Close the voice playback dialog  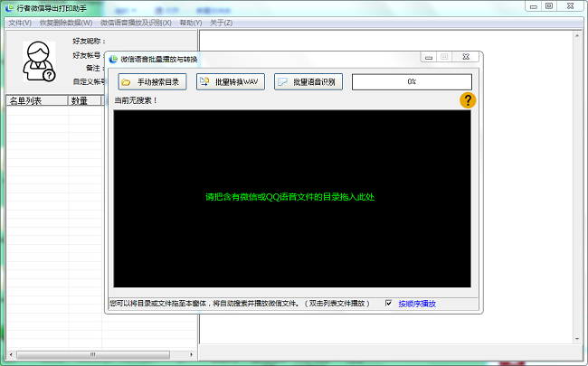pyautogui.click(x=466, y=57)
